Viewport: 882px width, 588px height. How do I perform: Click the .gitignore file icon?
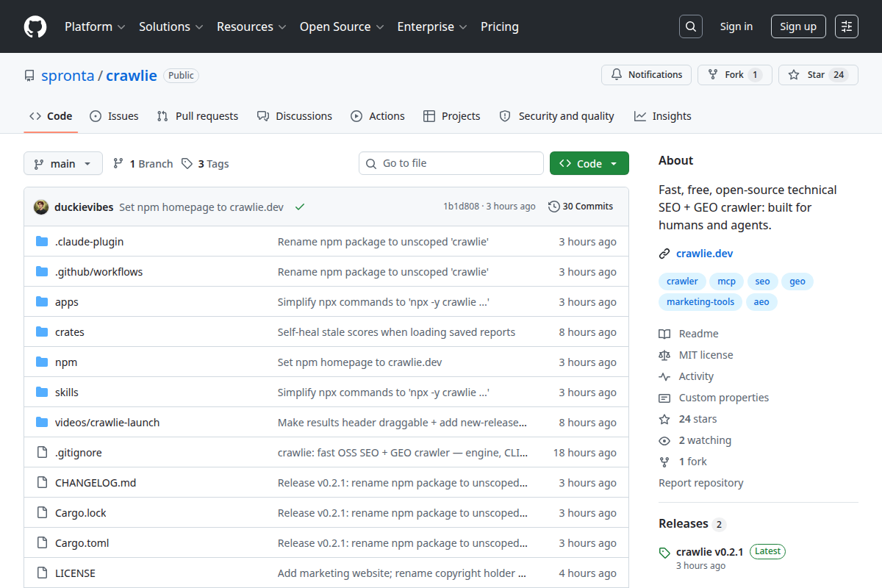coord(42,452)
